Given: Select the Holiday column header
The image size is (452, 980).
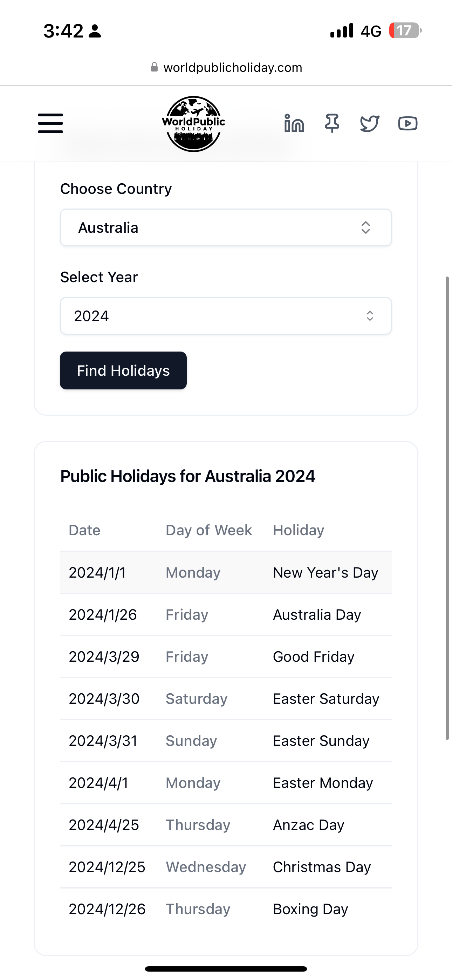Looking at the screenshot, I should (x=299, y=530).
